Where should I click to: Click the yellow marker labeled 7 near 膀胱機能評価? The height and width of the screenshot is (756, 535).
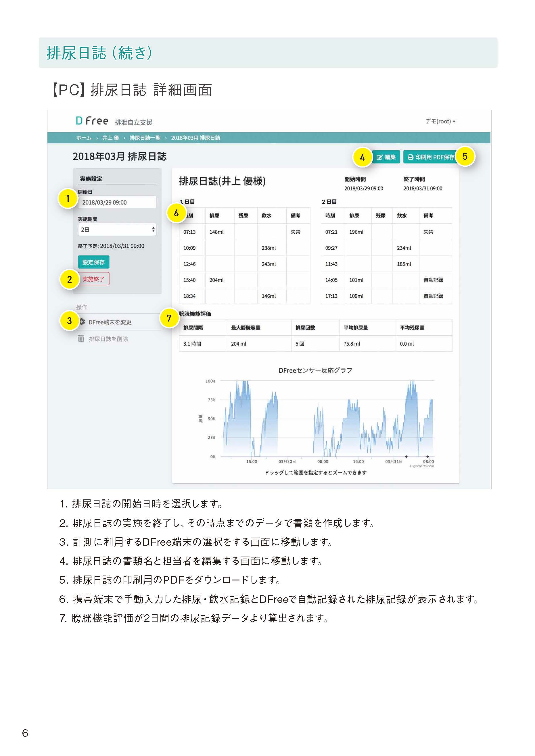[x=170, y=319]
